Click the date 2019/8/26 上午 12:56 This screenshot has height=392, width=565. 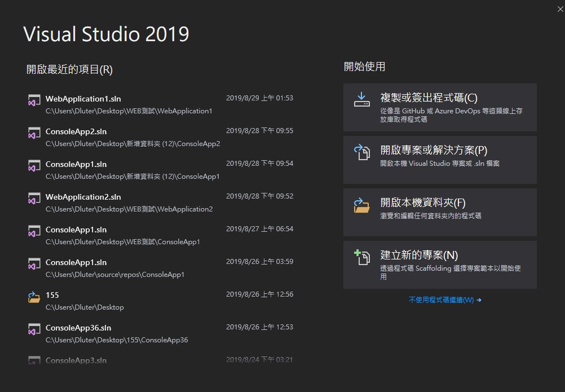259,294
